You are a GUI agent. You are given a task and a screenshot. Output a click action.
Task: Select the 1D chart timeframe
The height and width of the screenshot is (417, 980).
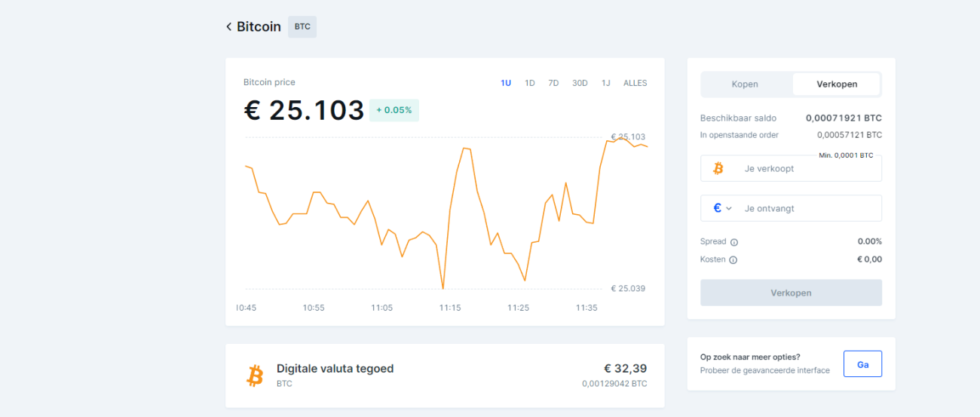[530, 83]
